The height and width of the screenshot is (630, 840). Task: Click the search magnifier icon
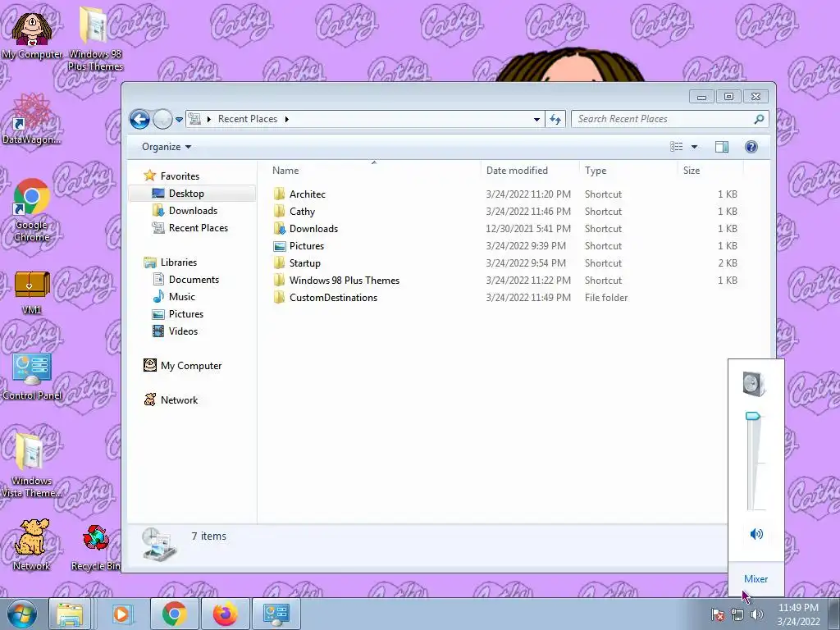click(759, 119)
